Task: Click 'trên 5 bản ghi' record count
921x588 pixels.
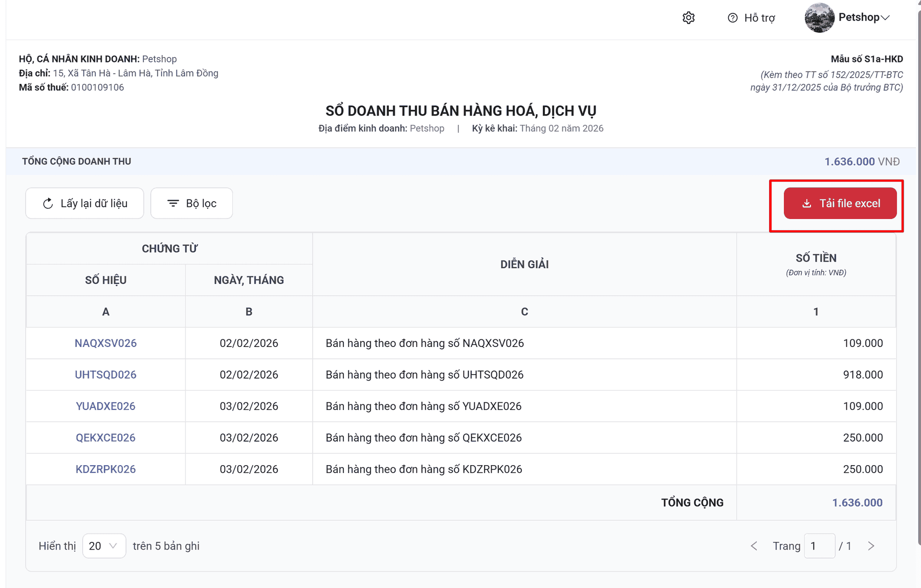Action: [166, 546]
